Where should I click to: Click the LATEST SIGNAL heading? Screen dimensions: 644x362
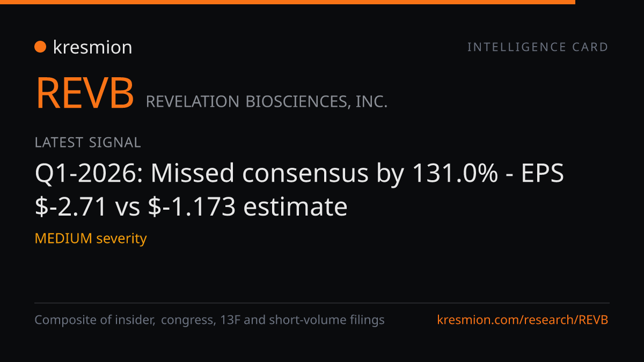87,143
